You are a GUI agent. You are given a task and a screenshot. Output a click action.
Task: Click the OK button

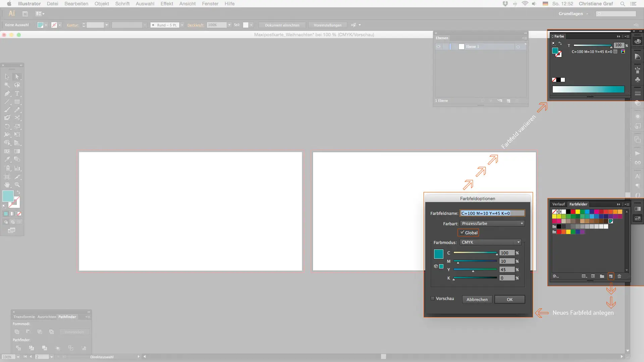pyautogui.click(x=509, y=299)
